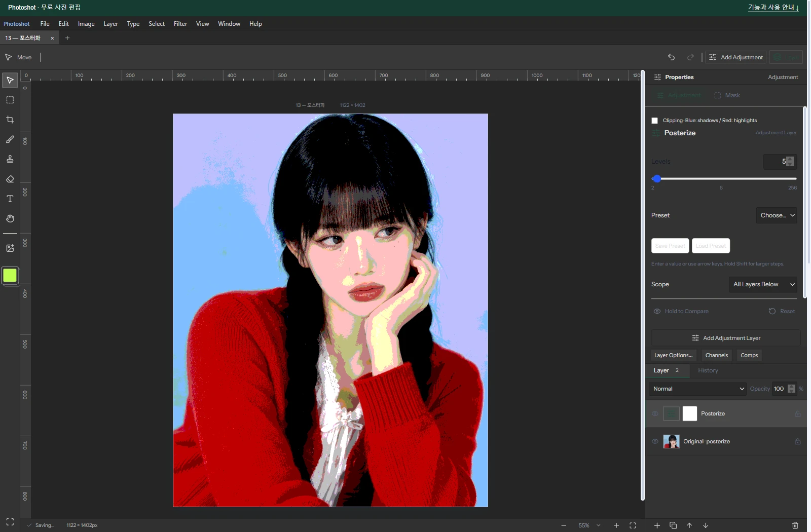Add a new layer with plus icon
Screen dimensions: 811x532
(657, 525)
